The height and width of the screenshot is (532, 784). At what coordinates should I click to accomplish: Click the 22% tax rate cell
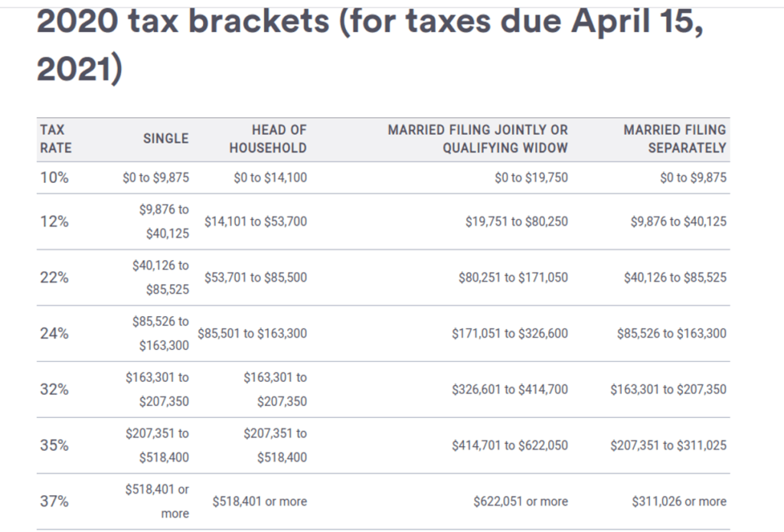(x=54, y=278)
